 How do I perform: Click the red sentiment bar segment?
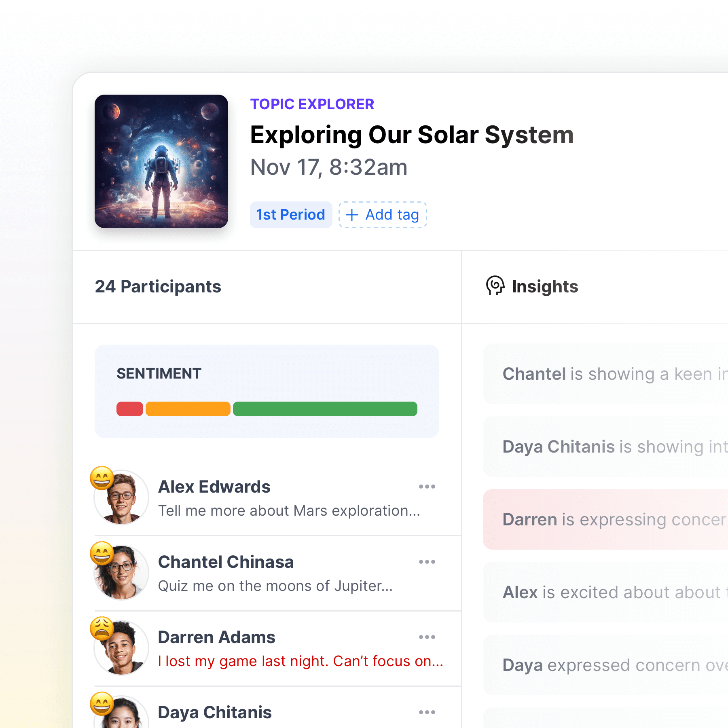pos(130,409)
